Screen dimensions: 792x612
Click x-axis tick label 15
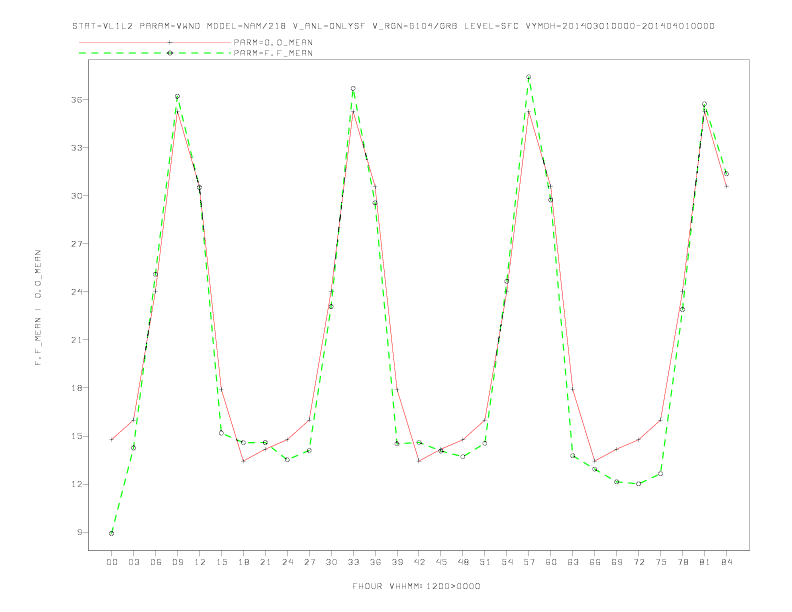(x=221, y=562)
